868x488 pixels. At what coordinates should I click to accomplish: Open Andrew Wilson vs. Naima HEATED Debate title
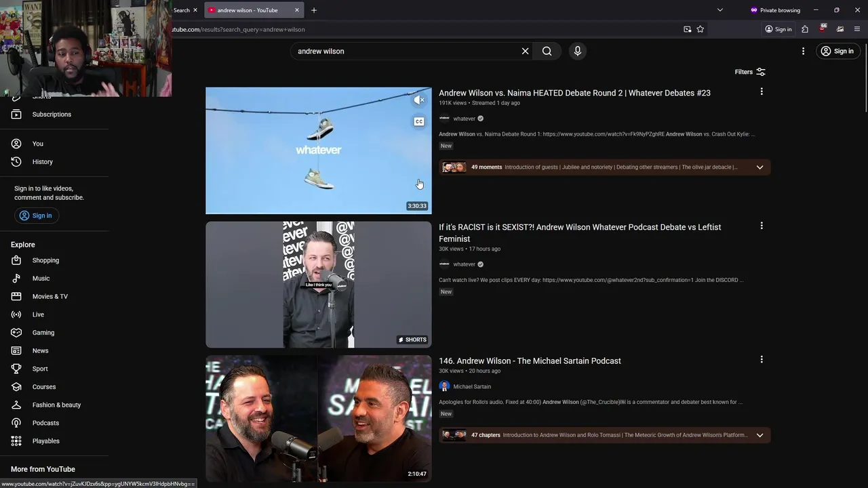(x=574, y=93)
